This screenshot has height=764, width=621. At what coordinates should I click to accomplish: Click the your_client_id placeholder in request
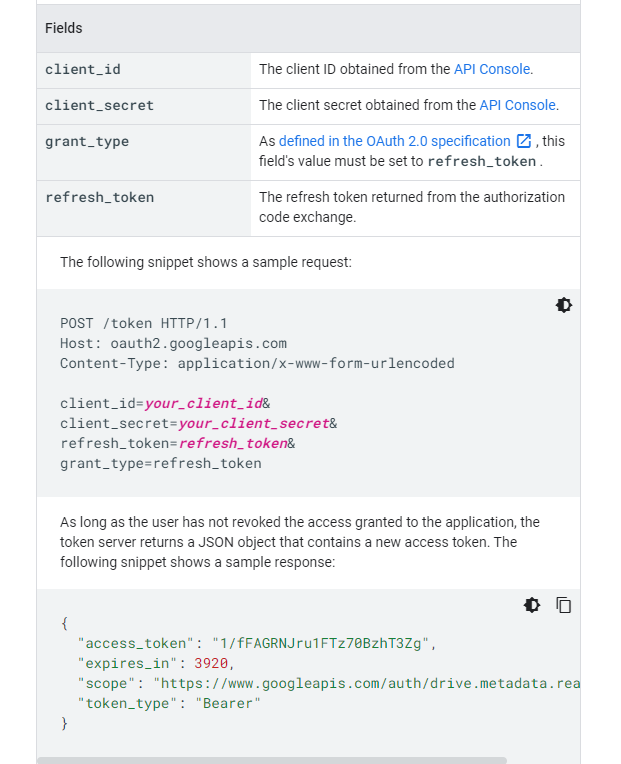tap(203, 404)
